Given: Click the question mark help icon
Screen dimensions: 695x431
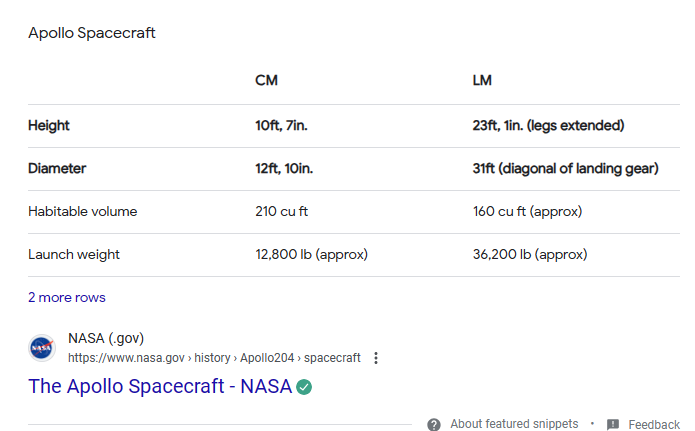Looking at the screenshot, I should click(x=434, y=424).
